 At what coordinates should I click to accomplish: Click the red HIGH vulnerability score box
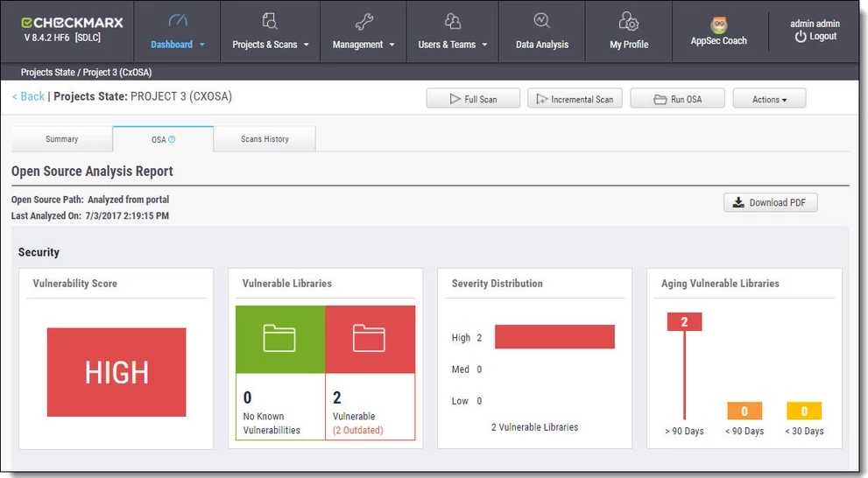click(x=116, y=372)
